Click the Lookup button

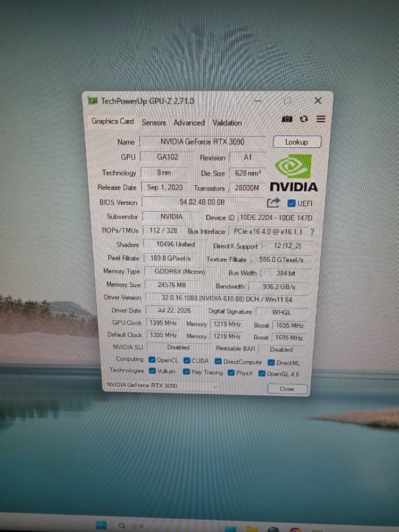tap(297, 142)
